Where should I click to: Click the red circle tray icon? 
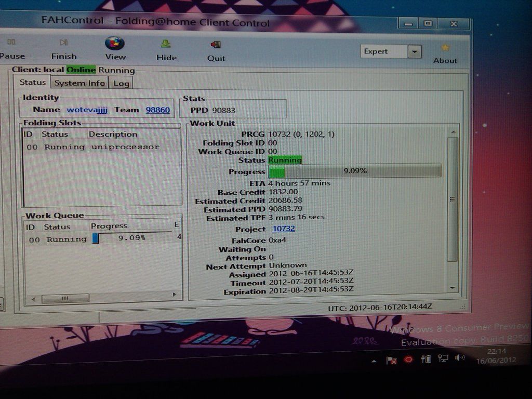(408, 360)
